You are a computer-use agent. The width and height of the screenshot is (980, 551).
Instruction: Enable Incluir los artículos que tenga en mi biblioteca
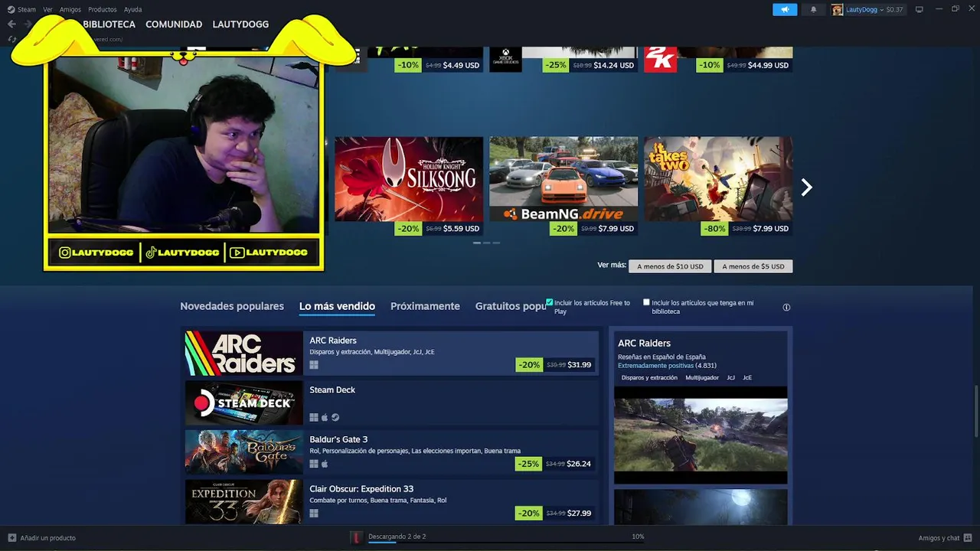646,302
